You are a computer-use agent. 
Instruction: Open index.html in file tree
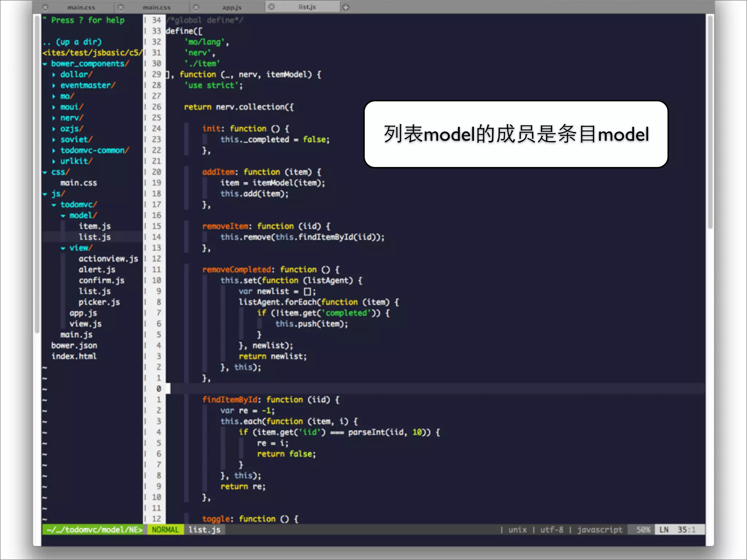74,357
